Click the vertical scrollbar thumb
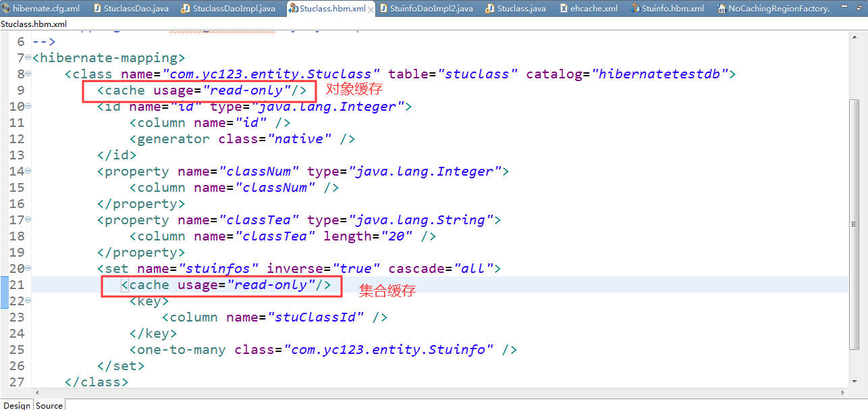868x410 pixels. (855, 225)
